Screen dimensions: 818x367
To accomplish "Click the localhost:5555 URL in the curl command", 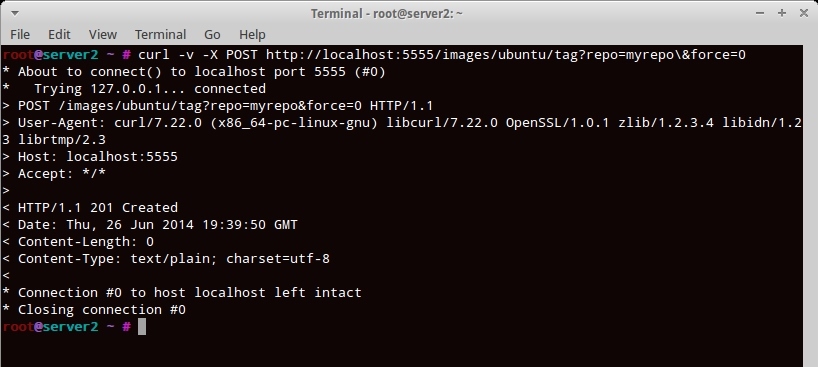I will pos(506,54).
